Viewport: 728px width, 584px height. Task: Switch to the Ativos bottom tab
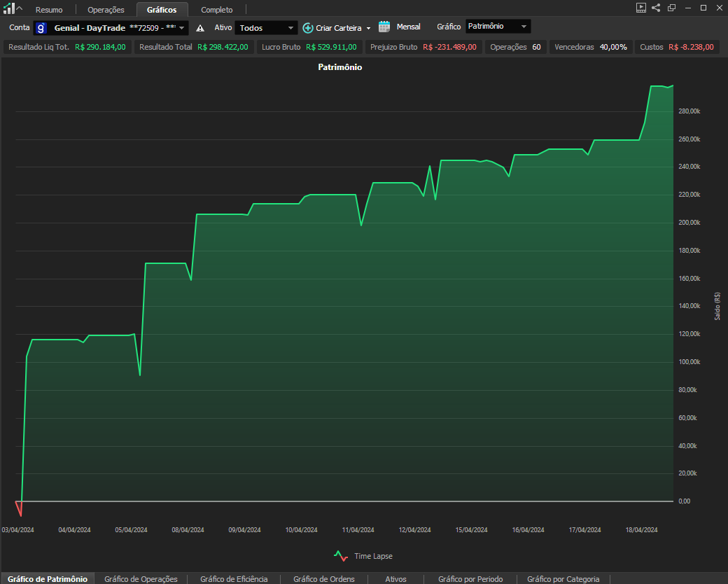[x=395, y=579]
